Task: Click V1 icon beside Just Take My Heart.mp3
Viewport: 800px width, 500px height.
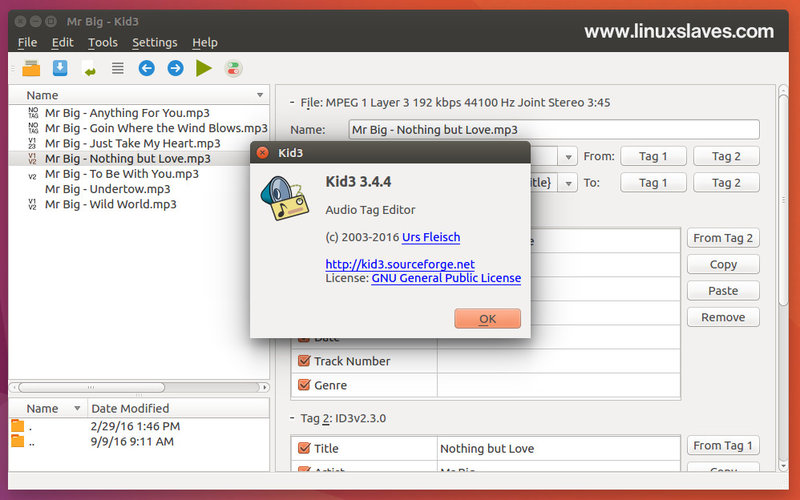Action: pyautogui.click(x=33, y=143)
